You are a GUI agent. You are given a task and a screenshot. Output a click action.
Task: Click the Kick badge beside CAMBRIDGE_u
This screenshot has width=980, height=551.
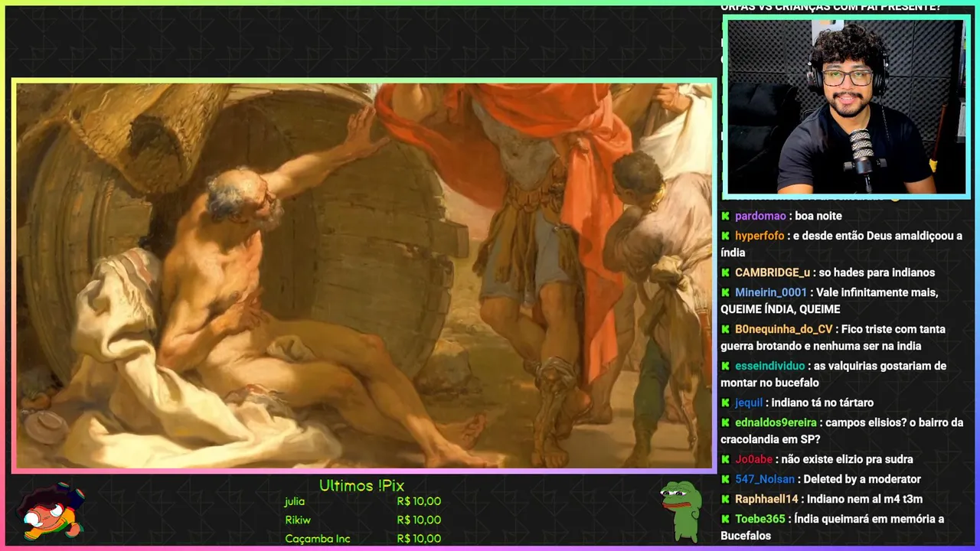[725, 273]
